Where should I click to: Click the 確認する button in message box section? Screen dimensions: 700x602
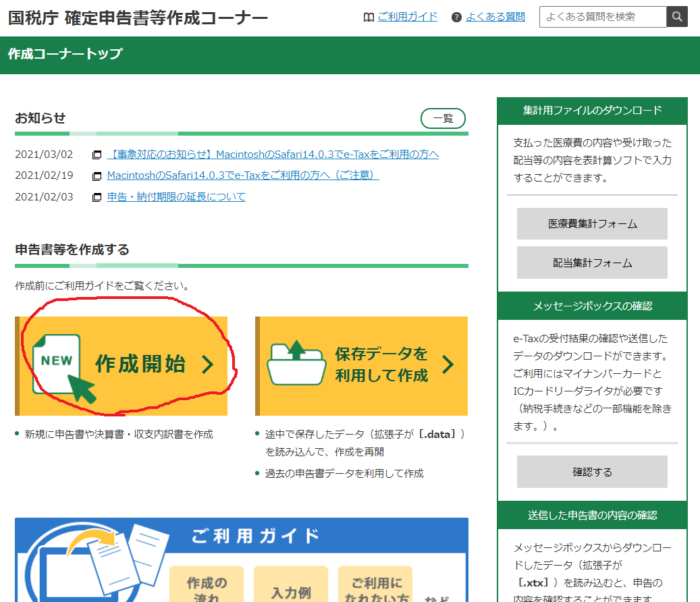(592, 472)
